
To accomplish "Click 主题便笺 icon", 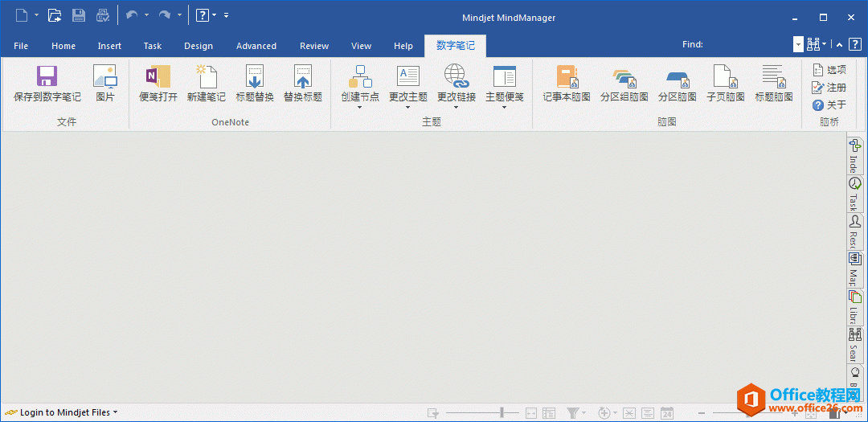I will click(504, 76).
